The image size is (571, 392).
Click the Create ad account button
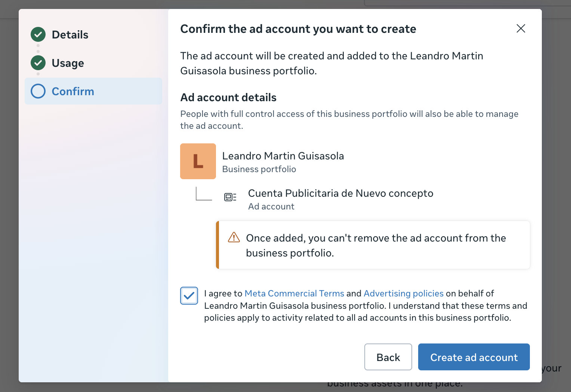click(474, 357)
